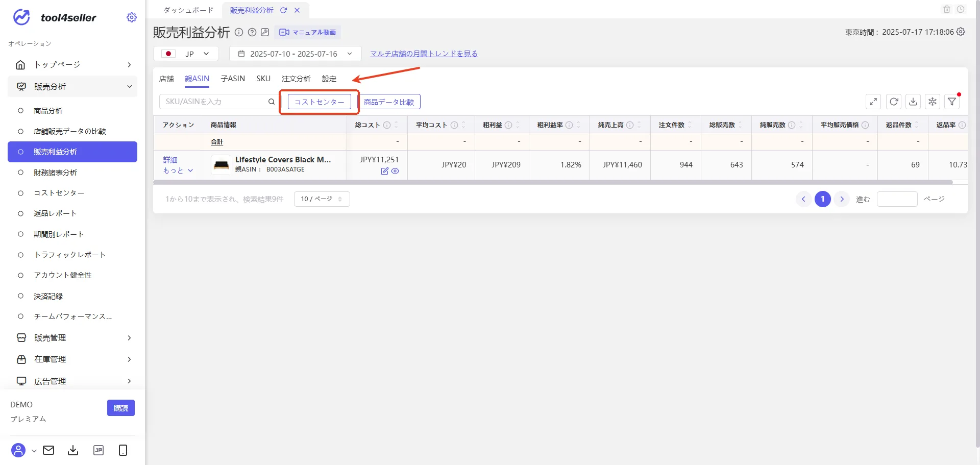Screen dimensions: 980x465
Task: Open the date range picker 2025-07-10 - 2025-07-16
Action: point(296,54)
